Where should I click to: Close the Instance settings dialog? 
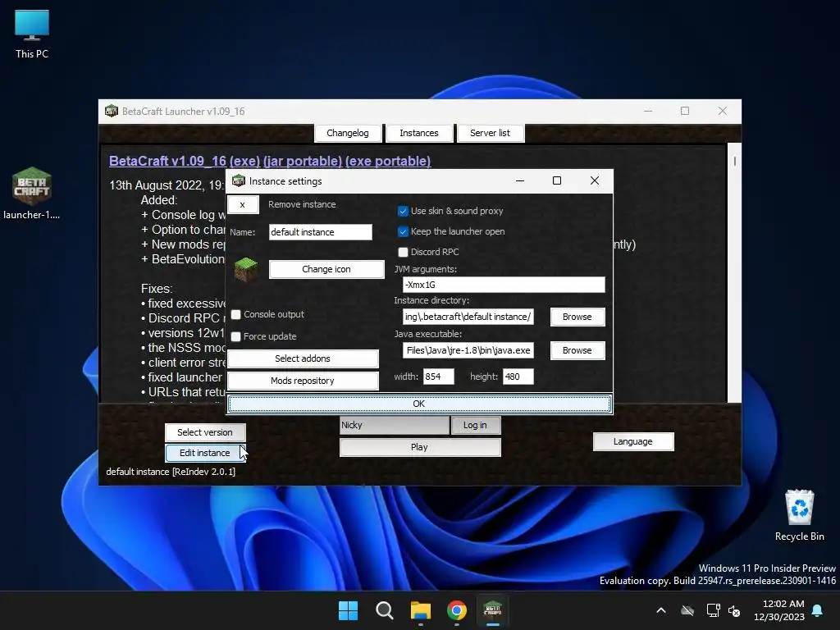click(x=595, y=180)
